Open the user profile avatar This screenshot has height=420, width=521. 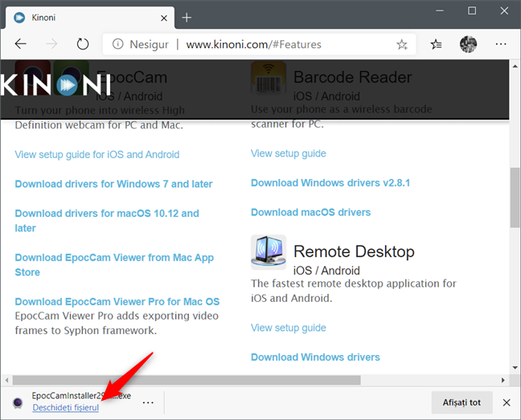click(468, 44)
